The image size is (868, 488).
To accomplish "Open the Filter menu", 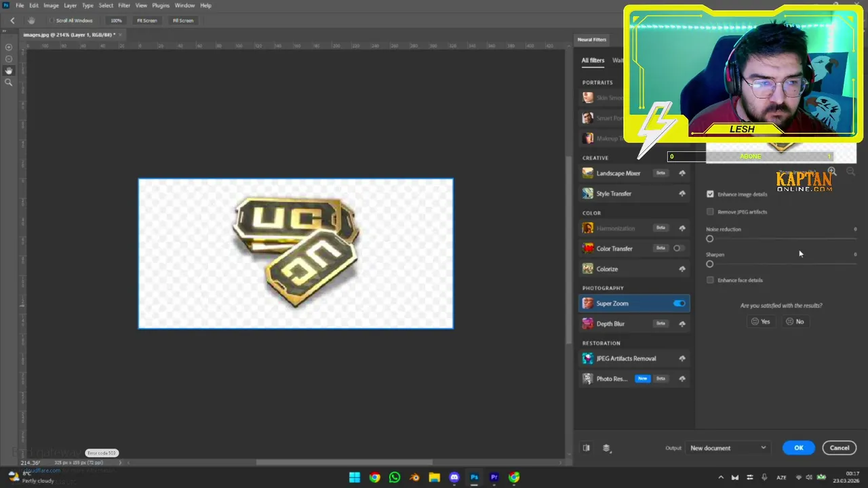I will pyautogui.click(x=124, y=5).
